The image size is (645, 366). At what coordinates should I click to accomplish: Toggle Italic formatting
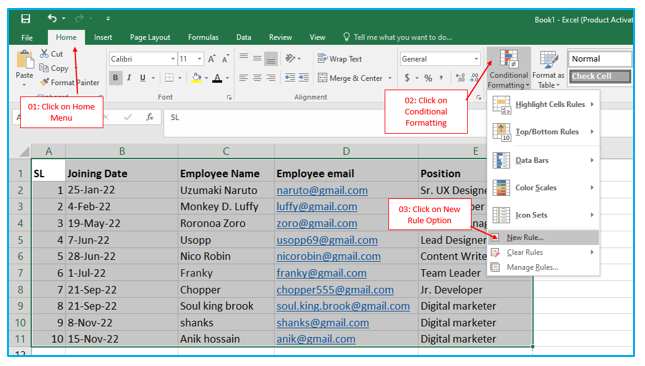tap(129, 78)
